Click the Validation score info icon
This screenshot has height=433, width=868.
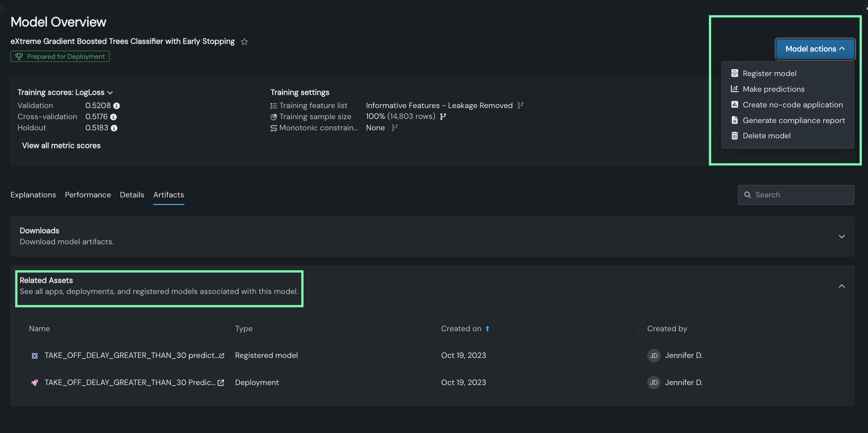point(117,106)
